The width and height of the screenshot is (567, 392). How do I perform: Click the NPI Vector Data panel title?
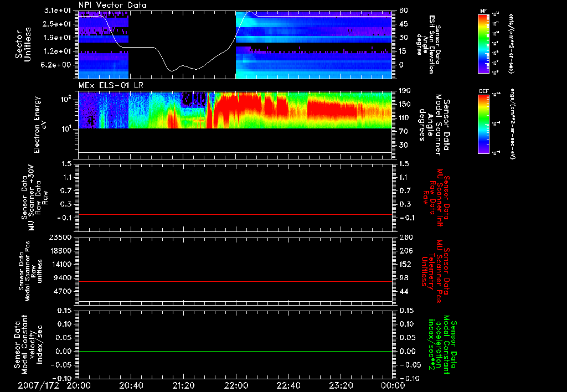[112, 5]
